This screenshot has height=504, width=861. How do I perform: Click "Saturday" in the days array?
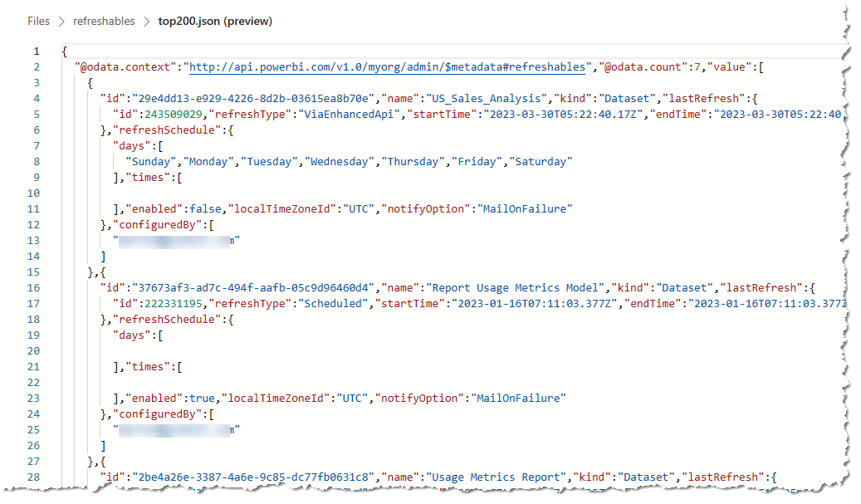pyautogui.click(x=541, y=162)
